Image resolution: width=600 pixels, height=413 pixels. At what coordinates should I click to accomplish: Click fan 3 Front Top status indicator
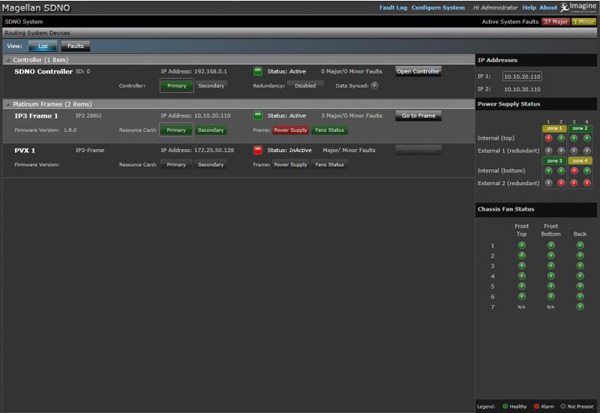[x=522, y=266]
